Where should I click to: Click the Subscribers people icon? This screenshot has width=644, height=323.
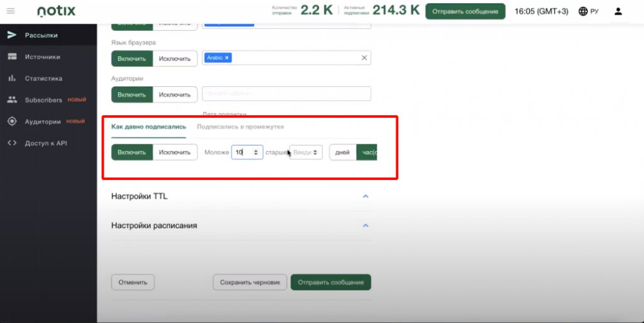[11, 100]
